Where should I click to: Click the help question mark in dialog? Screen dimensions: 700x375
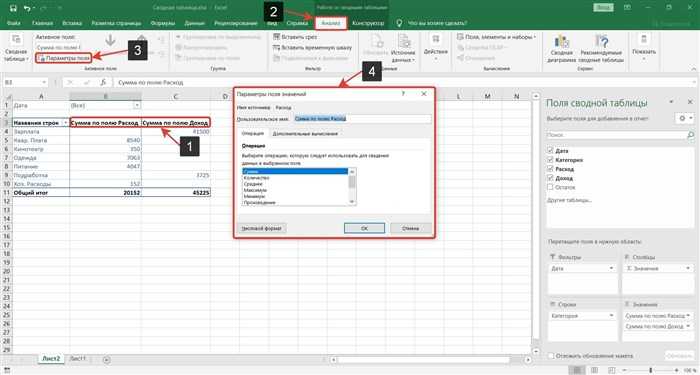coord(403,94)
